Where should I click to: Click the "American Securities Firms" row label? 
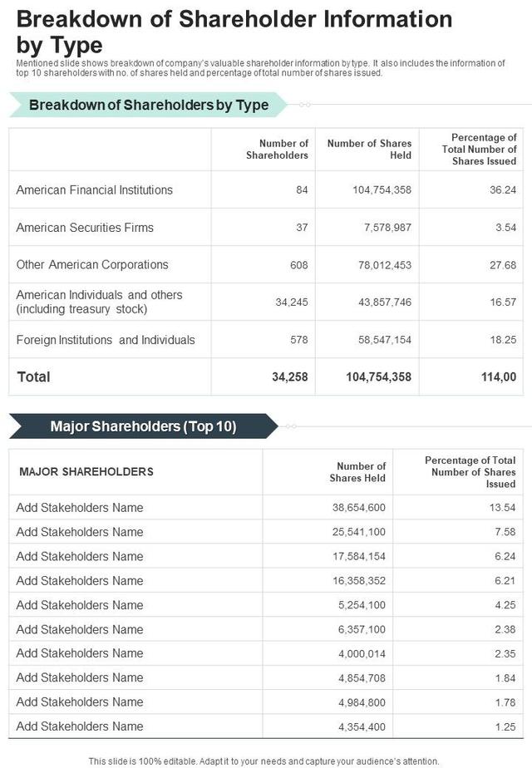pyautogui.click(x=85, y=228)
